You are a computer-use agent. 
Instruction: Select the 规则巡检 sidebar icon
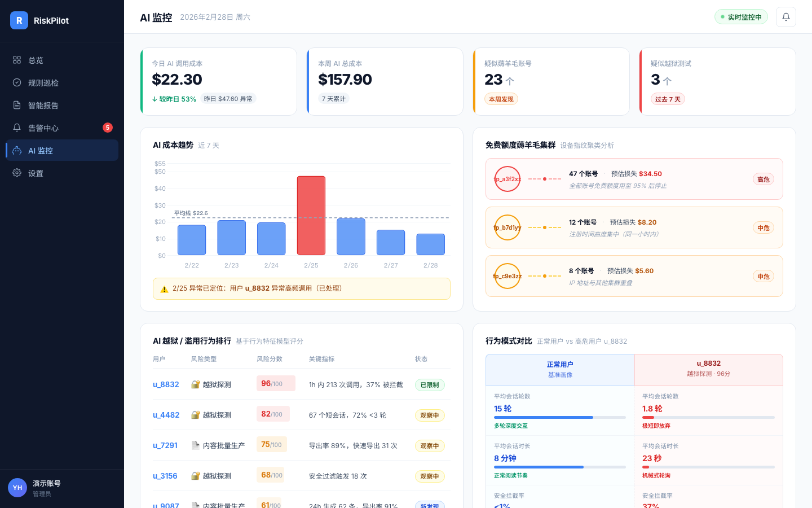point(17,82)
